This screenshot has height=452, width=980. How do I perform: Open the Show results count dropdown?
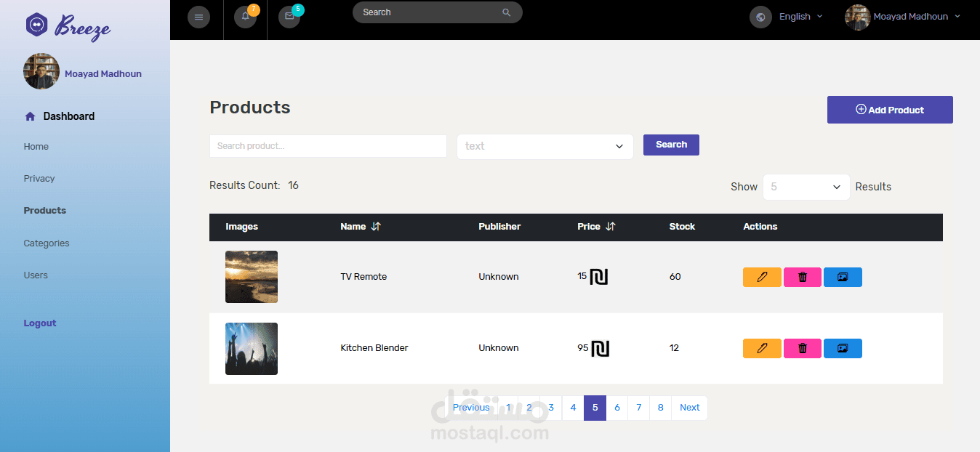pos(806,187)
